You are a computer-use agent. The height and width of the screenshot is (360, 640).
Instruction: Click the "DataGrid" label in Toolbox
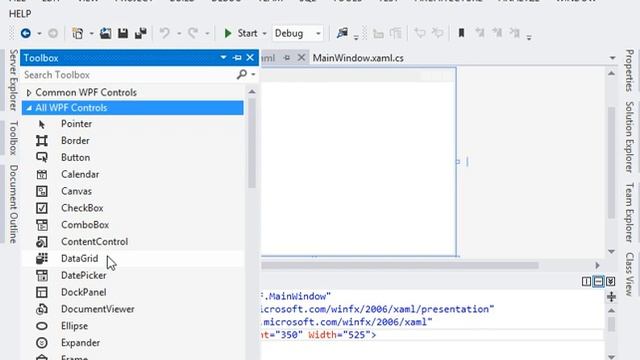point(80,258)
